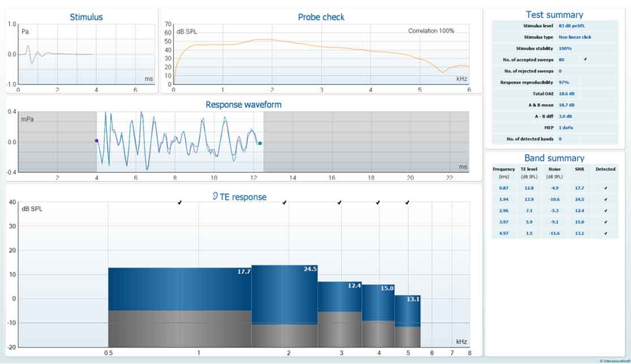Click frequency cell 0.87 in Band summary
The width and height of the screenshot is (631, 364).
click(x=504, y=188)
